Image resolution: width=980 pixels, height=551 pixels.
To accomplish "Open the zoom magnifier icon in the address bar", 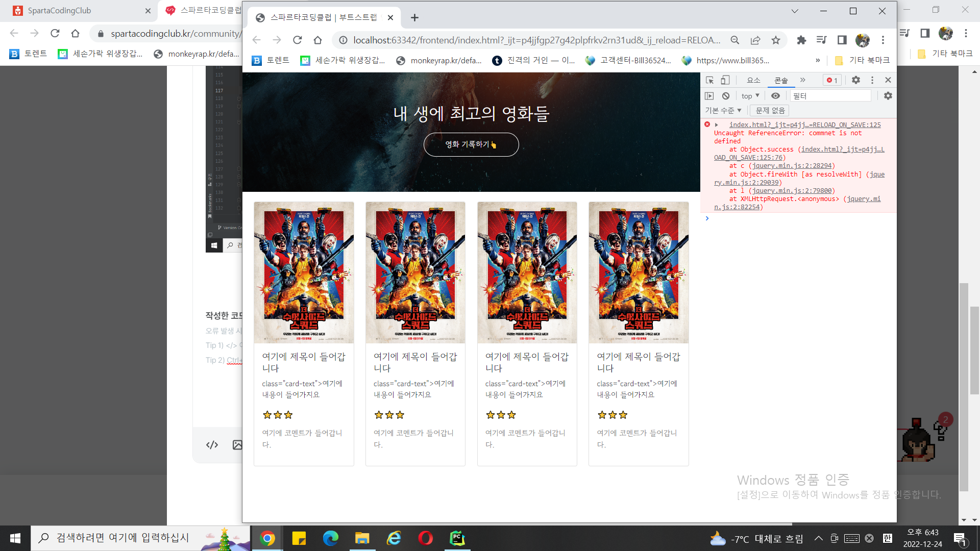I will (734, 40).
